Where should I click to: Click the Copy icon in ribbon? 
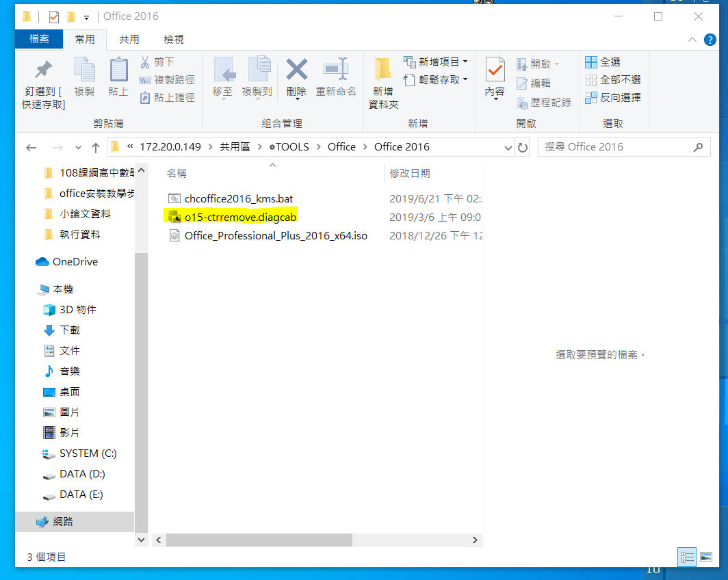pos(84,70)
